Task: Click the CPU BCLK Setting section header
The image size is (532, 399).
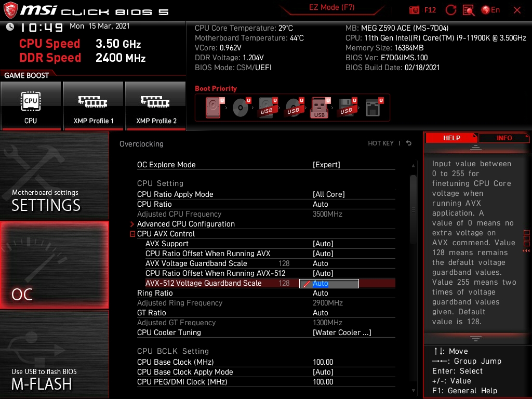Action: (172, 351)
